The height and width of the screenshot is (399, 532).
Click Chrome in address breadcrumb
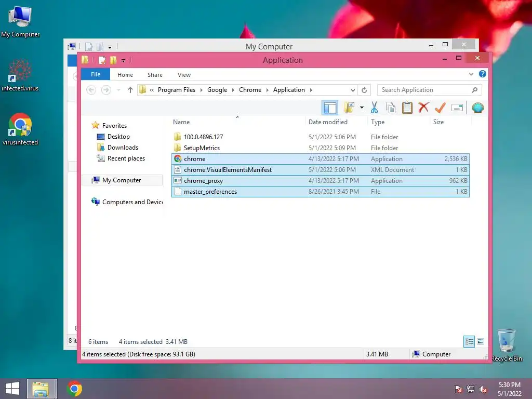(x=250, y=90)
